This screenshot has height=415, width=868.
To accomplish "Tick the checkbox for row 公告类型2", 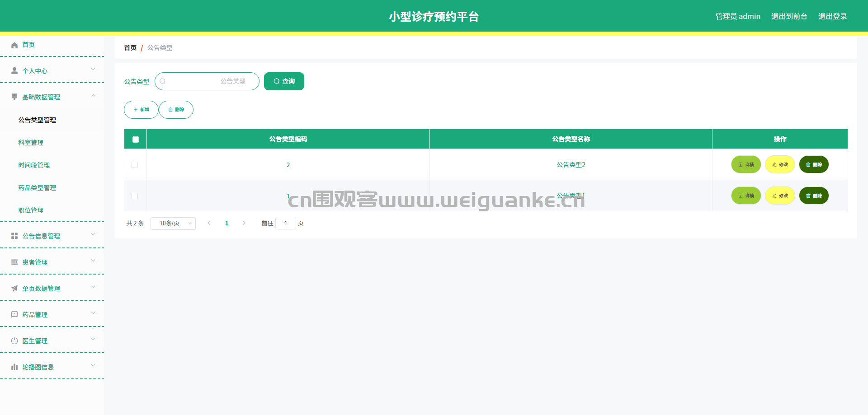I will pos(135,165).
